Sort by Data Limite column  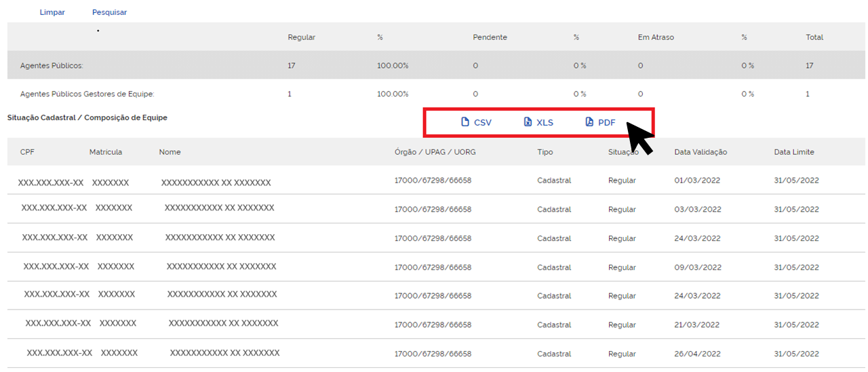(794, 152)
